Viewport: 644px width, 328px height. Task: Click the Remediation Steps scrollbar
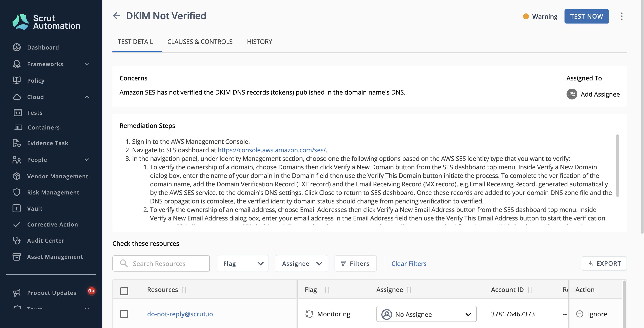pos(617,166)
